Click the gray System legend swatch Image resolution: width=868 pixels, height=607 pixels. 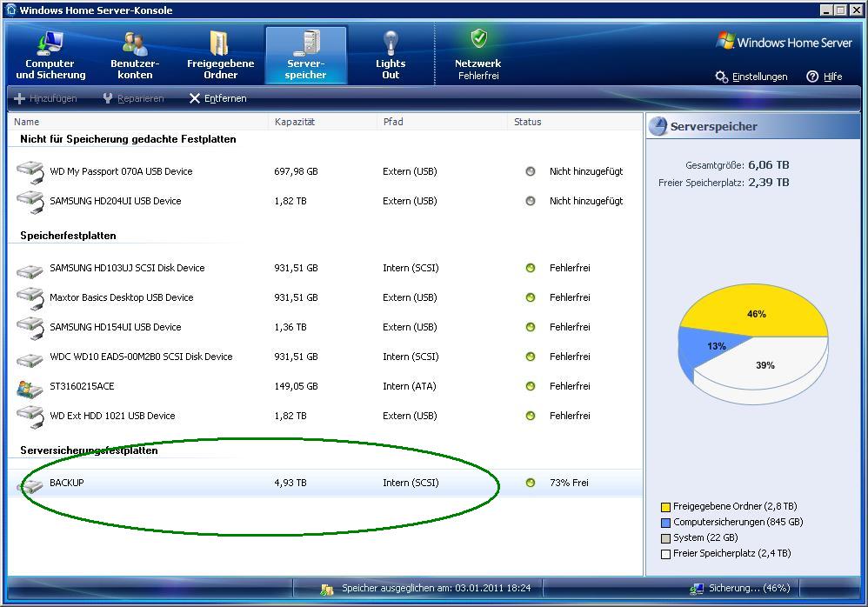pos(666,538)
